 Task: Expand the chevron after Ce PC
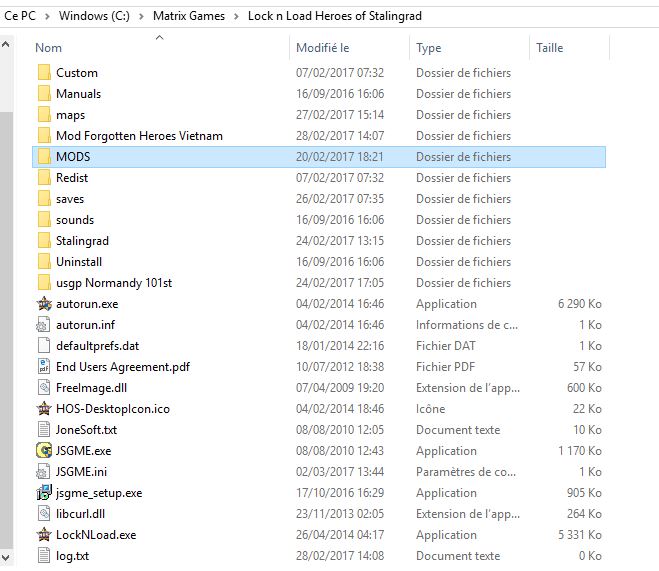click(x=47, y=16)
